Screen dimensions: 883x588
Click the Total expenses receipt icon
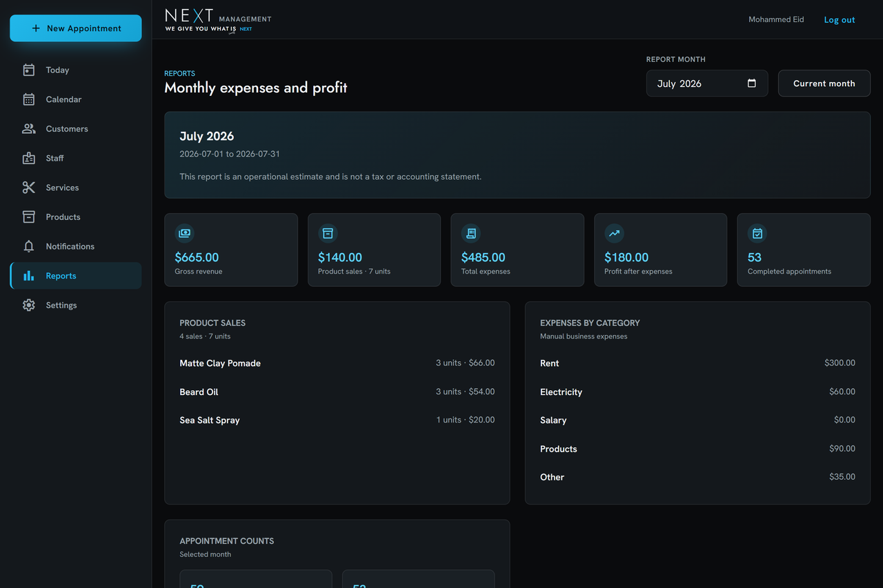[x=470, y=233]
